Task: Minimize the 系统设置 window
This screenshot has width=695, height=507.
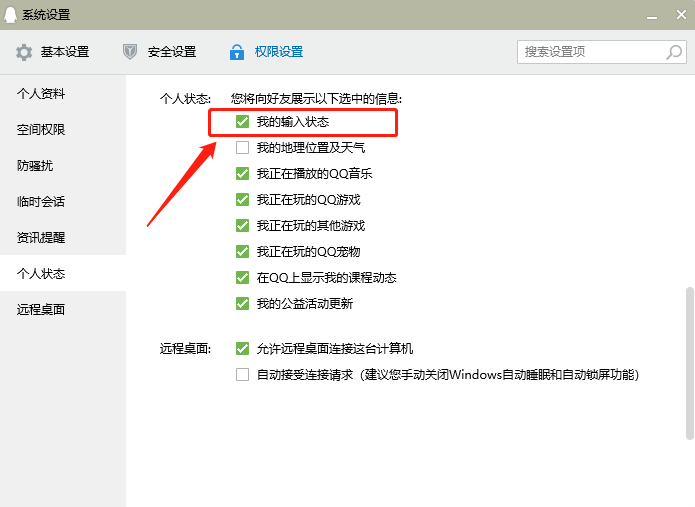Action: coord(652,16)
